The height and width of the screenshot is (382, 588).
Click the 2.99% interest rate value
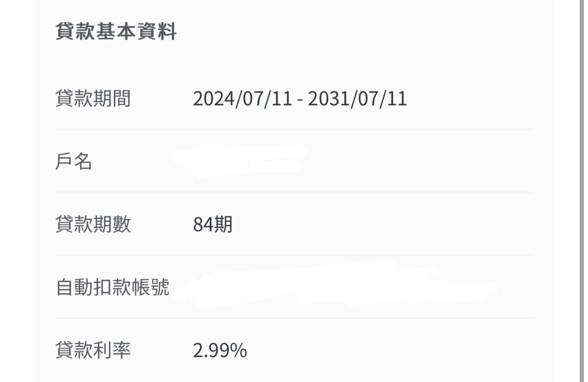pos(220,351)
